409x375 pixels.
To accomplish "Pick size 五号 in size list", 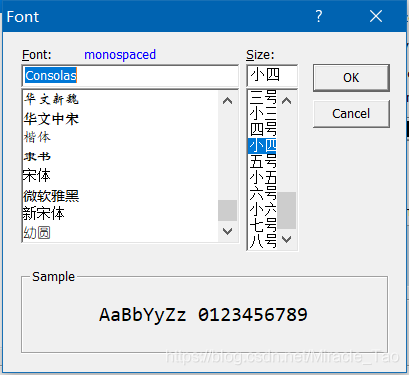I will click(x=263, y=162).
